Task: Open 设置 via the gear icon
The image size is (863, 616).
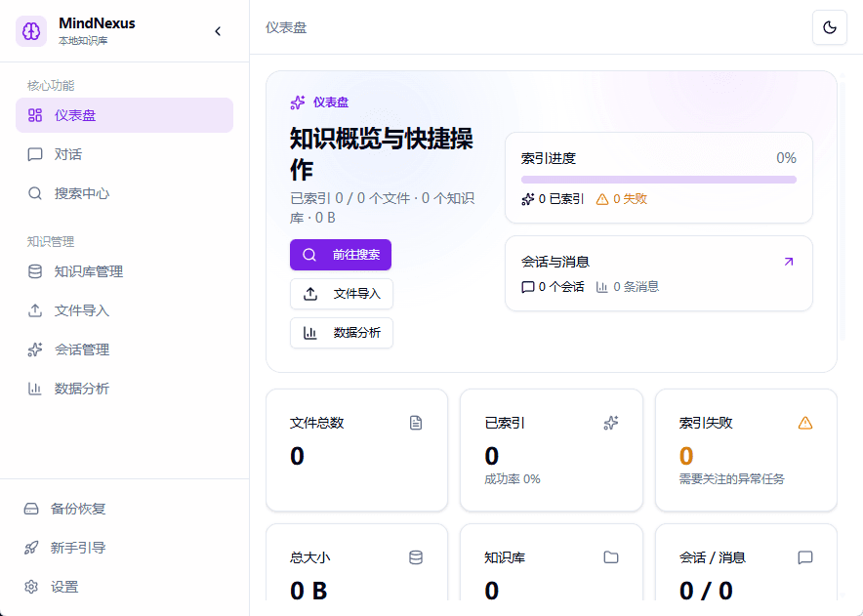Action: coord(31,587)
